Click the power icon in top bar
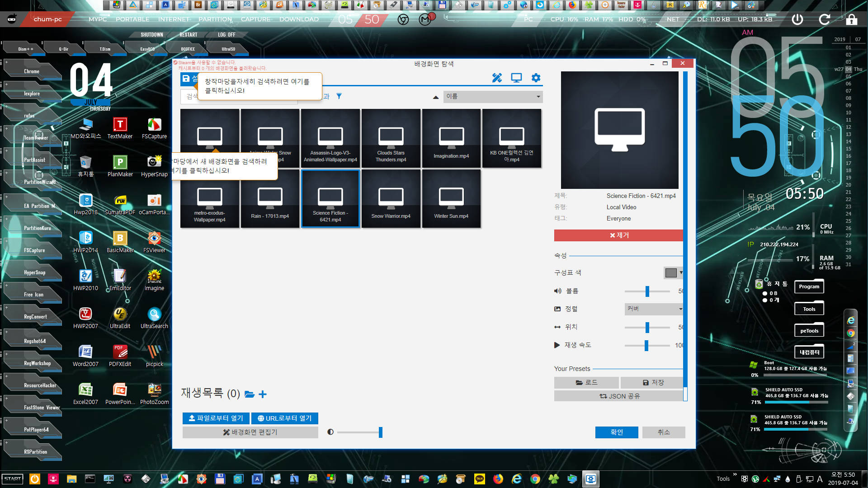 (x=797, y=19)
